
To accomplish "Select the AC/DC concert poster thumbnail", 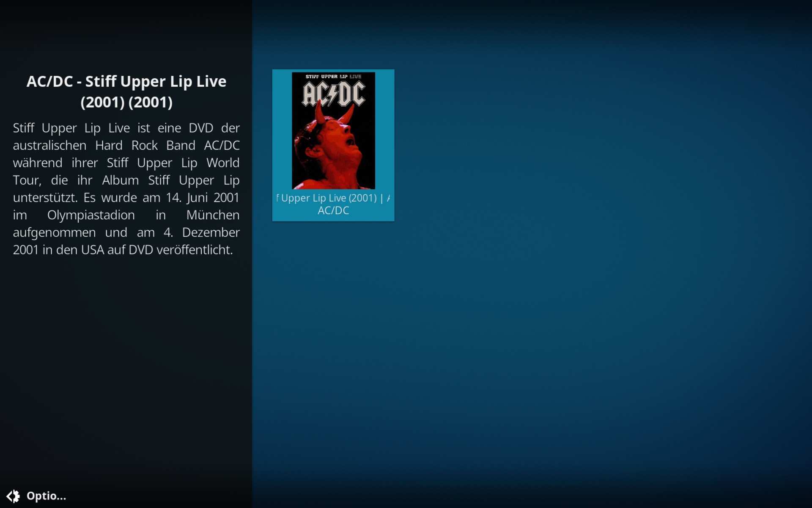I will coord(333,130).
